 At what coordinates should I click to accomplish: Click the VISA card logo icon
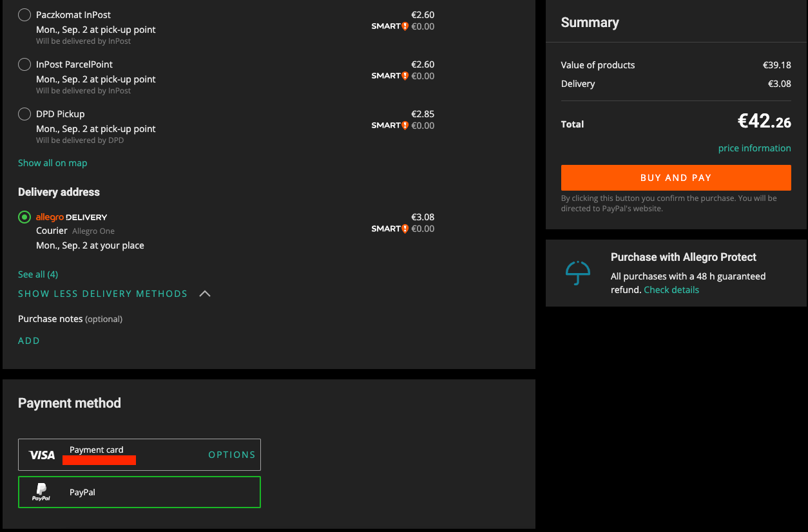tap(42, 455)
